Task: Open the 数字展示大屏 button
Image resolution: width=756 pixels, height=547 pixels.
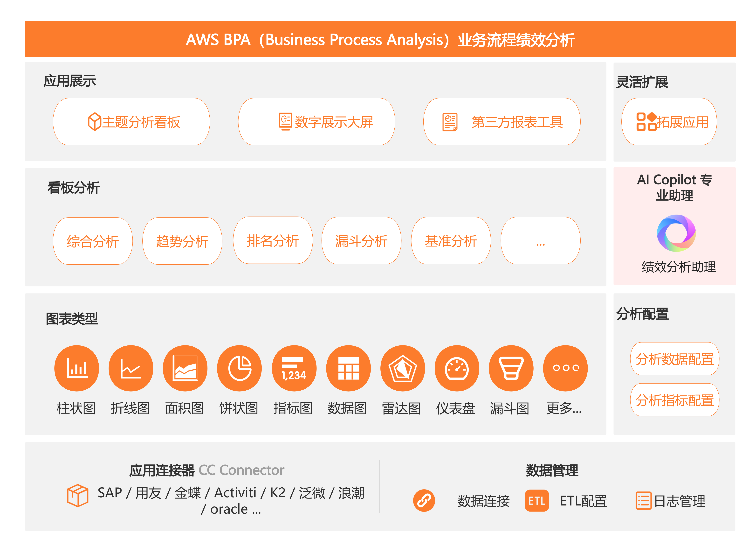Action: (x=317, y=122)
